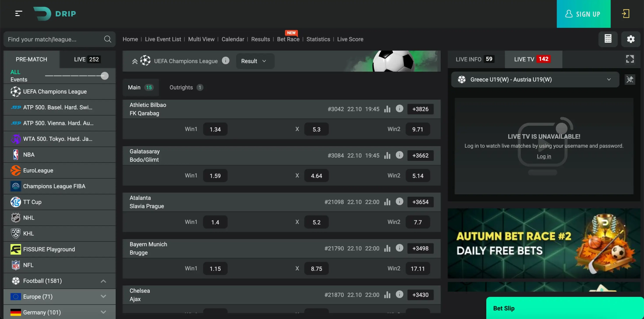Image resolution: width=644 pixels, height=319 pixels.
Task: Open statistics chart for Athletic Bilbao match
Action: [387, 109]
